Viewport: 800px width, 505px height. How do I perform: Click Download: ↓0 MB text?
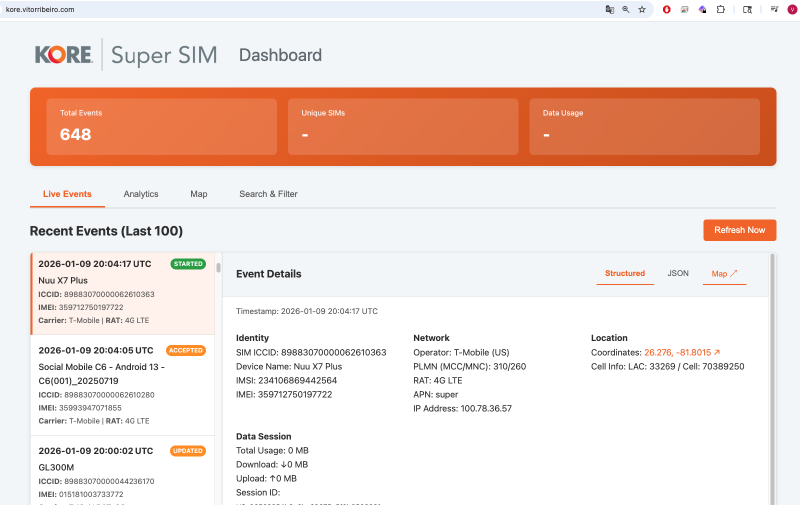pyautogui.click(x=272, y=465)
